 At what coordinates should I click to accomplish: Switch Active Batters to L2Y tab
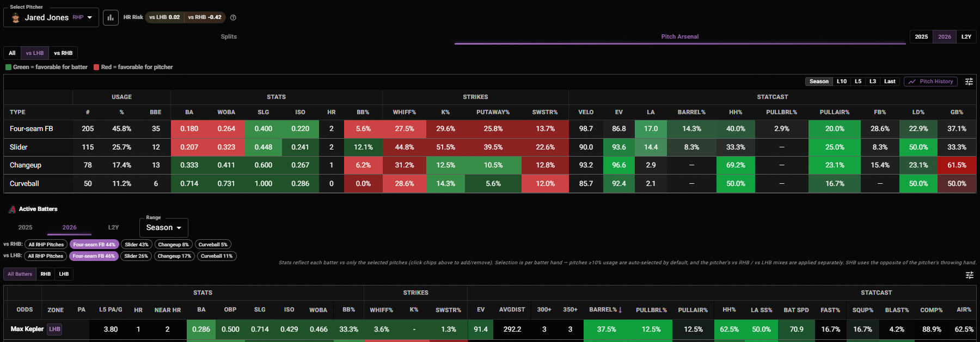click(113, 227)
